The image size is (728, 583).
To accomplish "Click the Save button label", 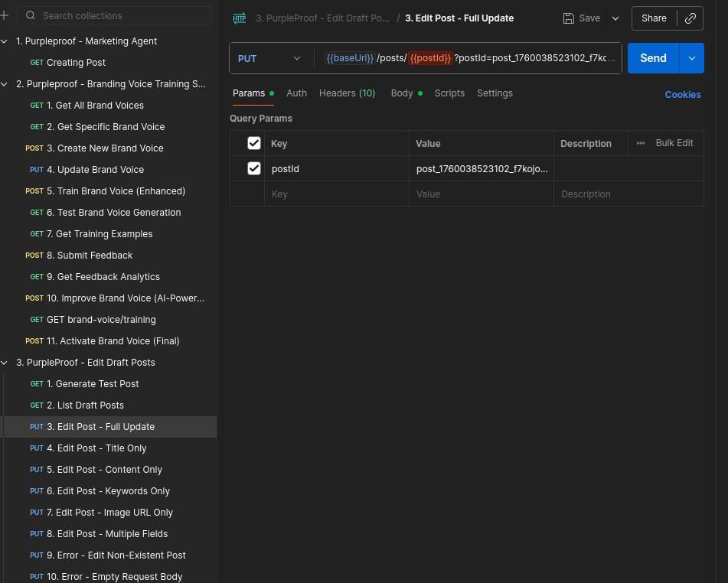I will click(x=589, y=18).
